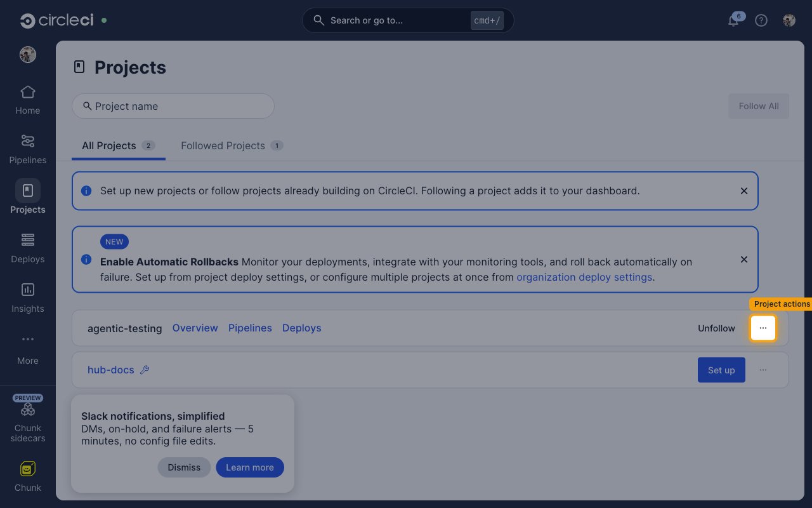This screenshot has width=812, height=508.
Task: Open Chunk sidecars preview
Action: click(28, 418)
